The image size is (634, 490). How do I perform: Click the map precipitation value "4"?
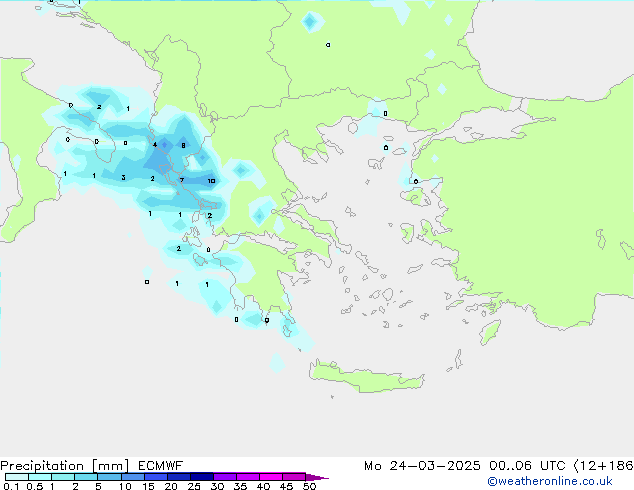click(x=154, y=144)
